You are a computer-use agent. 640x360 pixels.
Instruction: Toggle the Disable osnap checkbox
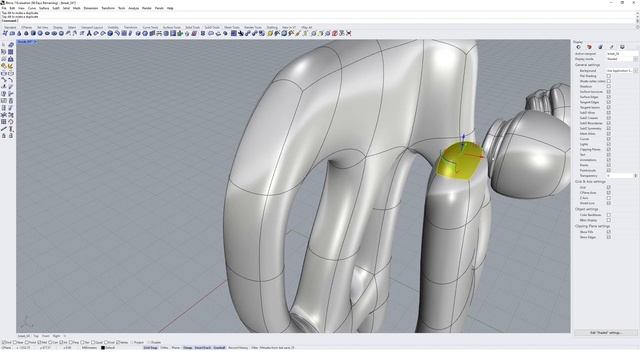pos(149,342)
